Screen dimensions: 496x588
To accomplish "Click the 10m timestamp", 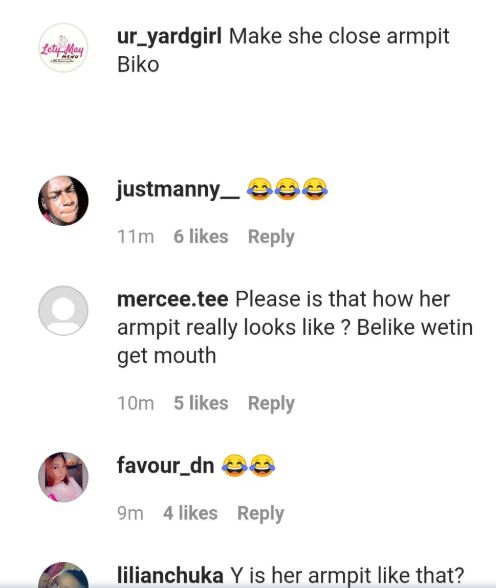I will (x=136, y=404).
